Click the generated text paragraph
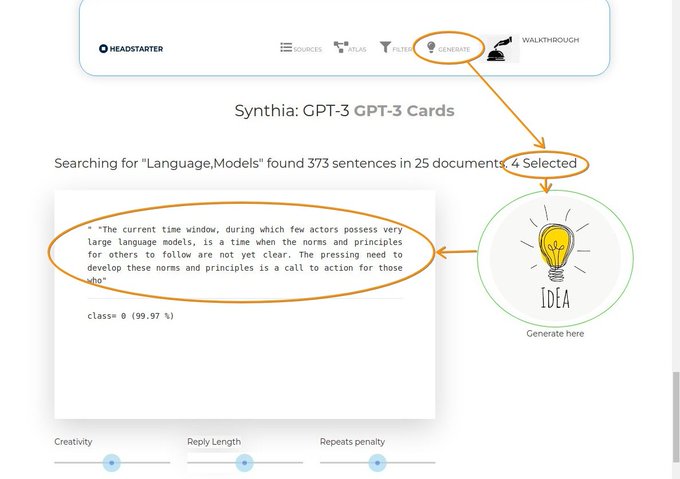 coord(245,255)
